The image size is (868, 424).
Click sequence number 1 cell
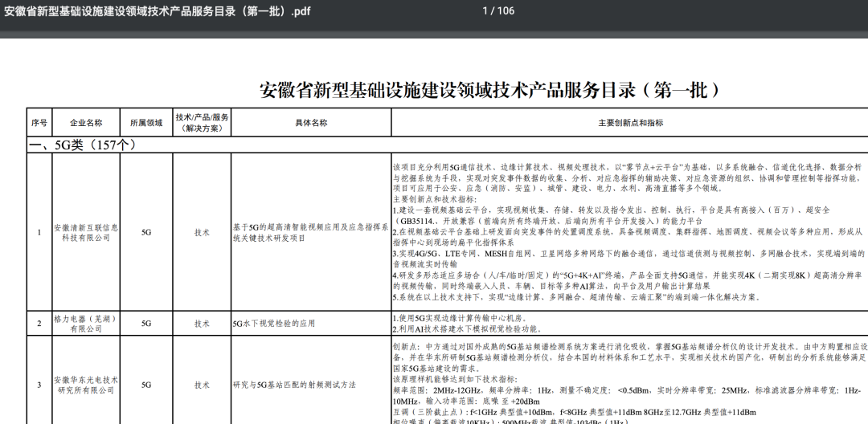point(39,232)
